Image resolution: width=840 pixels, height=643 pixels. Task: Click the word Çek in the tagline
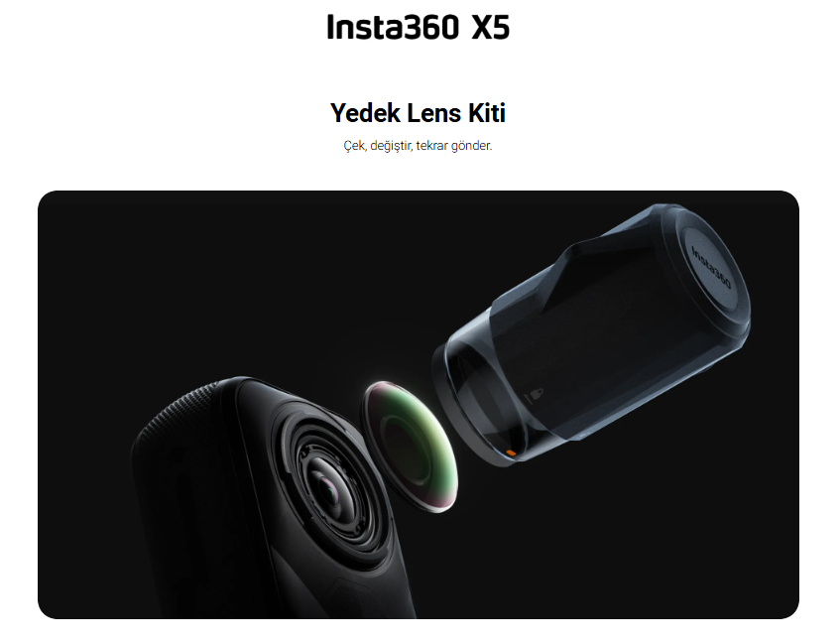tap(355, 146)
